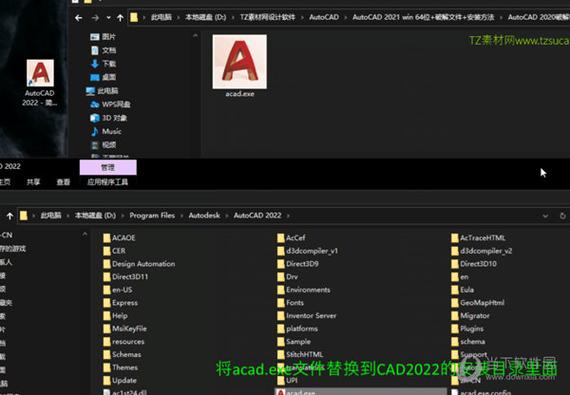Select the Direct3D11 folder

pos(126,277)
